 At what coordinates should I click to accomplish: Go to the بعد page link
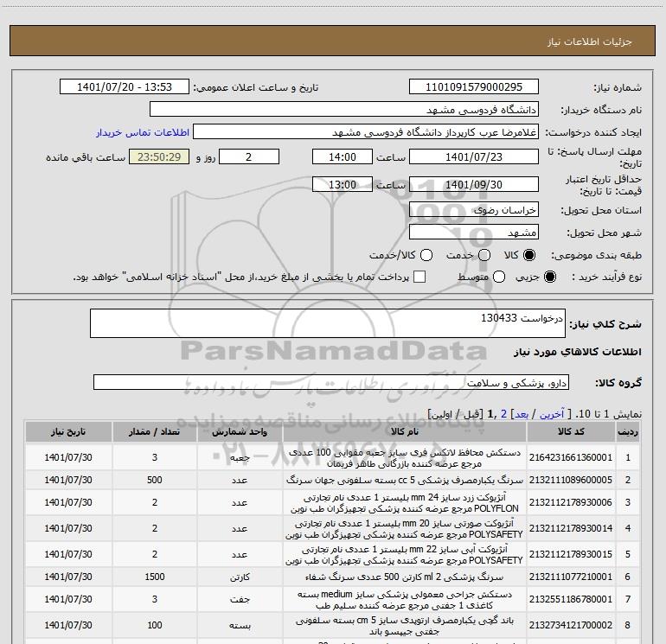point(522,414)
